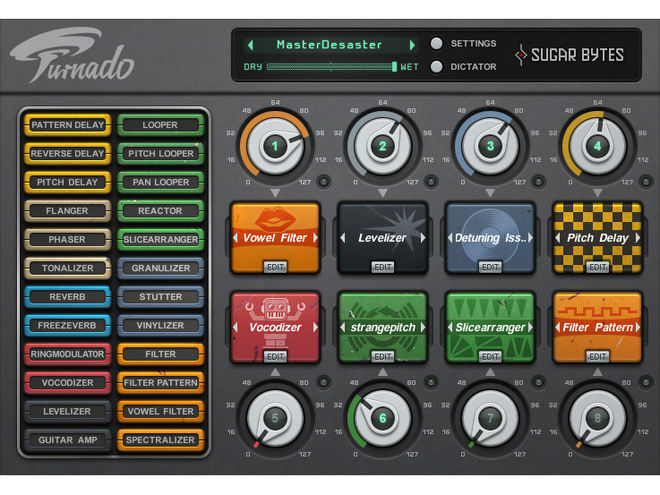The height and width of the screenshot is (495, 660).
Task: Pick Vinylizer in the effect list
Action: [x=160, y=325]
